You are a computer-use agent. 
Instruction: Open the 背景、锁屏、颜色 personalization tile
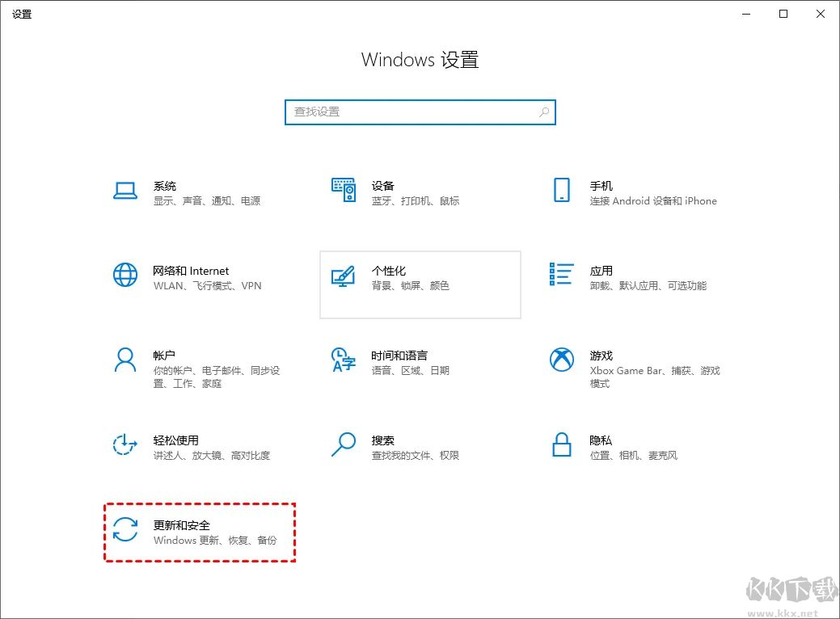point(420,284)
